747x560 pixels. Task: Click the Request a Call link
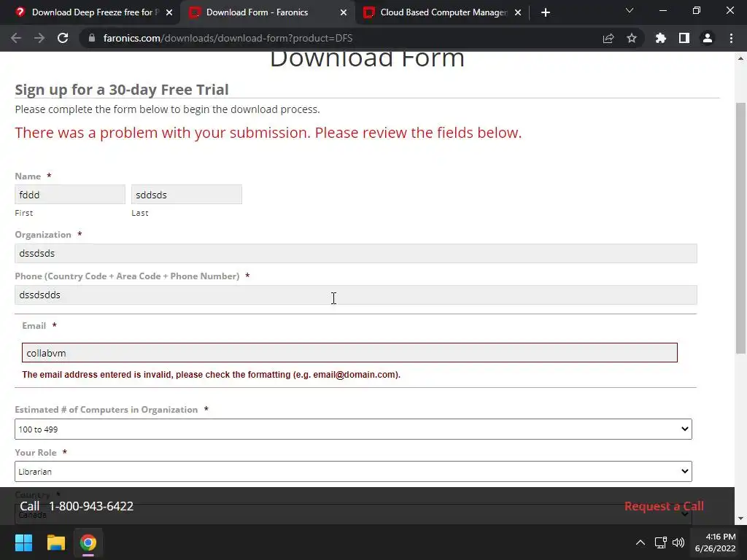pyautogui.click(x=664, y=506)
